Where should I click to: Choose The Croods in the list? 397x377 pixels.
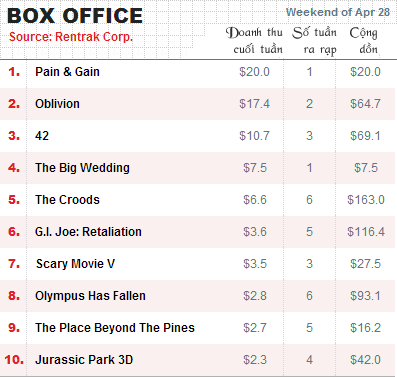67,200
